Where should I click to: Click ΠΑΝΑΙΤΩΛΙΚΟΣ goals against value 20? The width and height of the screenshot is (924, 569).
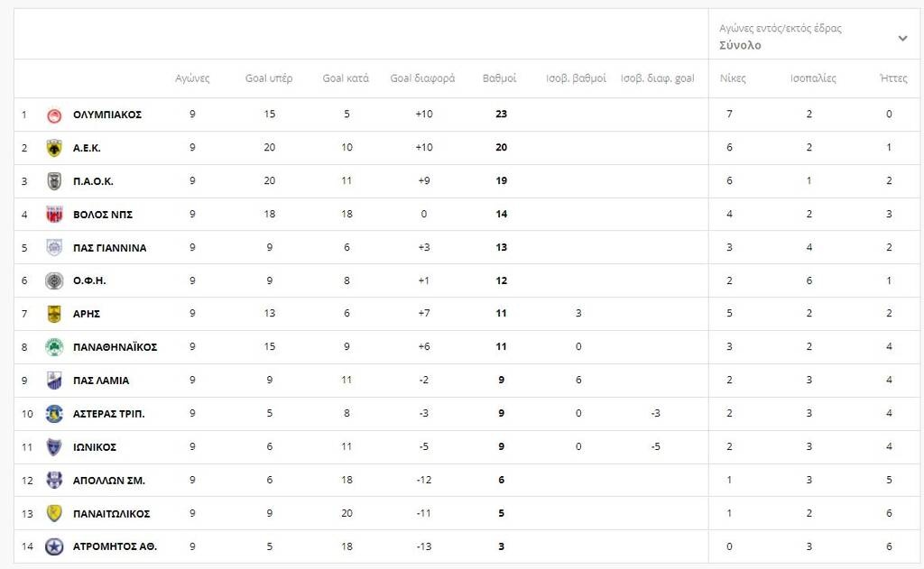click(x=346, y=513)
